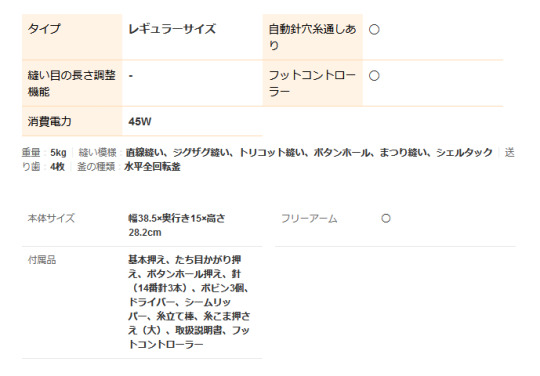Image resolution: width=540 pixels, height=376 pixels.
Task: Click the レギュラーサイズ value
Action: click(172, 29)
